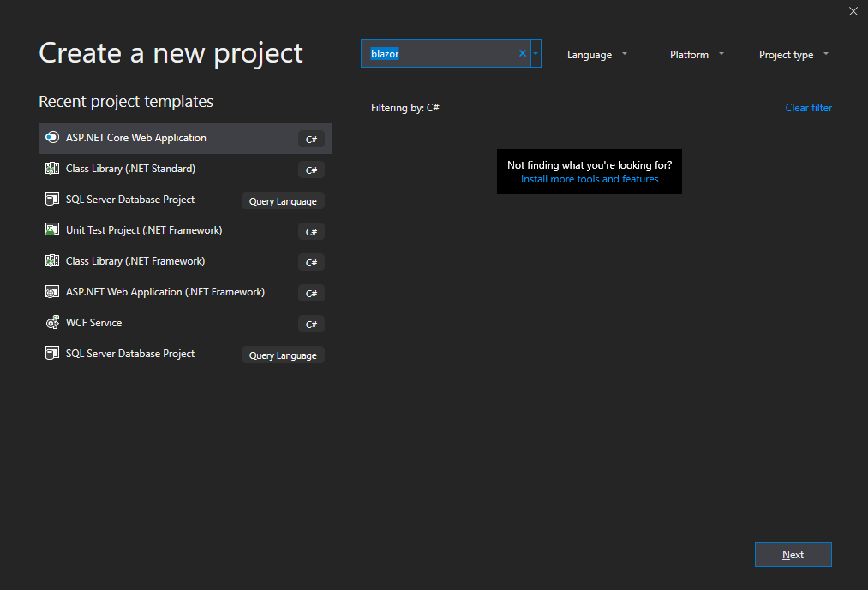Image resolution: width=868 pixels, height=590 pixels.
Task: Open Install more tools and features
Action: pyautogui.click(x=589, y=179)
